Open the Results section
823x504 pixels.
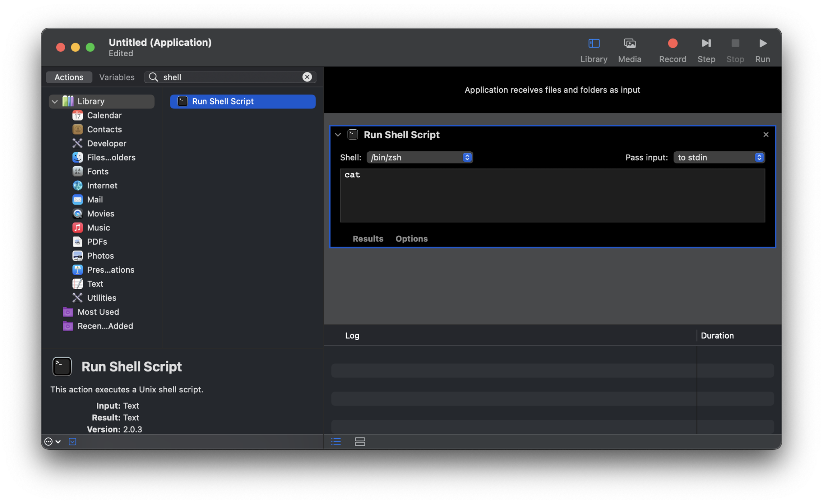point(368,239)
